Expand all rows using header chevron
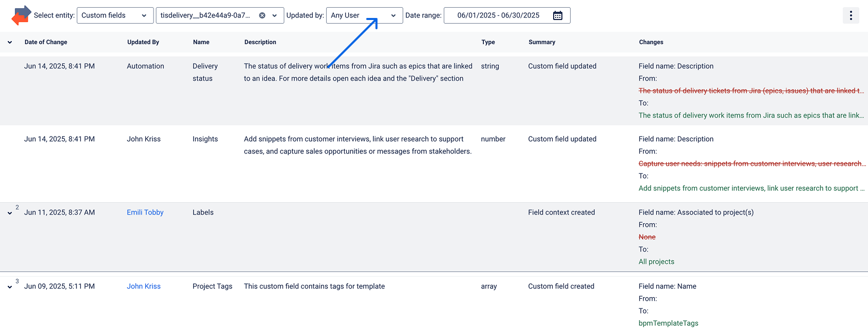The height and width of the screenshot is (331, 868). click(10, 43)
